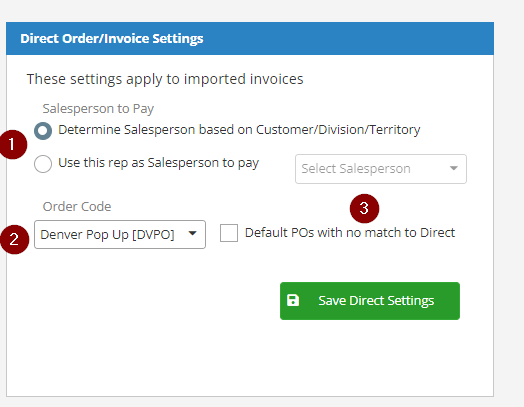Open the Denver Pop Up [DVPO] order code dropdown
This screenshot has width=524, height=407.
(120, 235)
